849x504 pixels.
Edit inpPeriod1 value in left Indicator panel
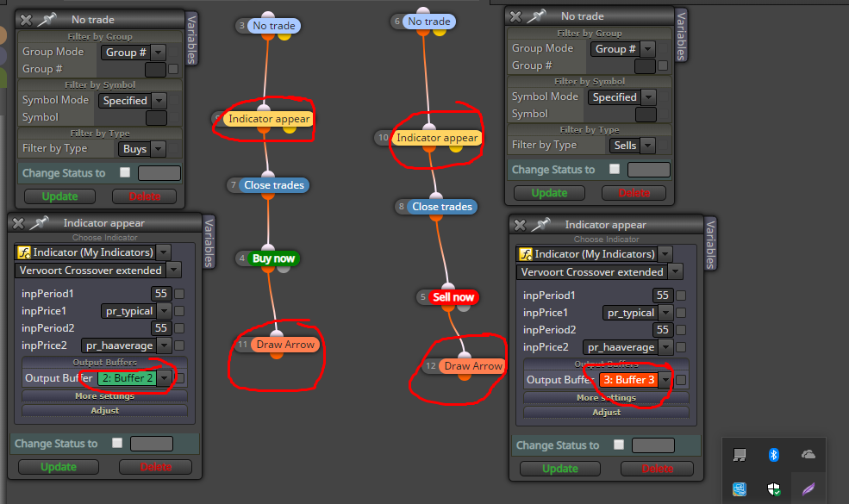(x=161, y=294)
